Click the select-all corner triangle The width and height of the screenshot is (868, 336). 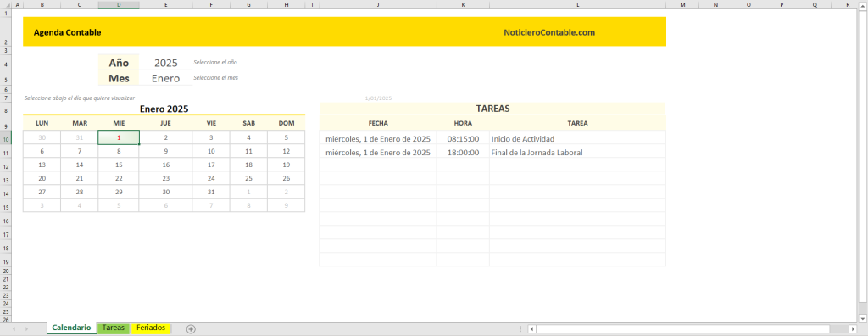(x=6, y=4)
